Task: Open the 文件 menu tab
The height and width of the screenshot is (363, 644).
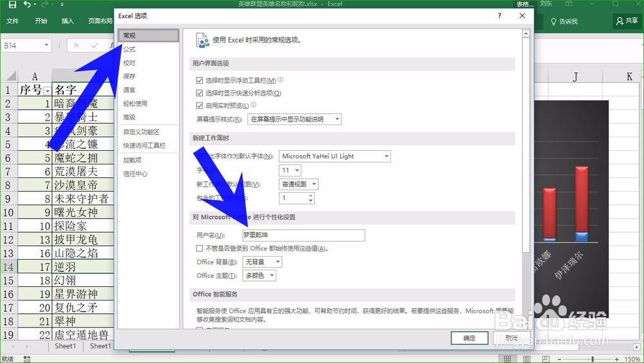Action: (12, 21)
